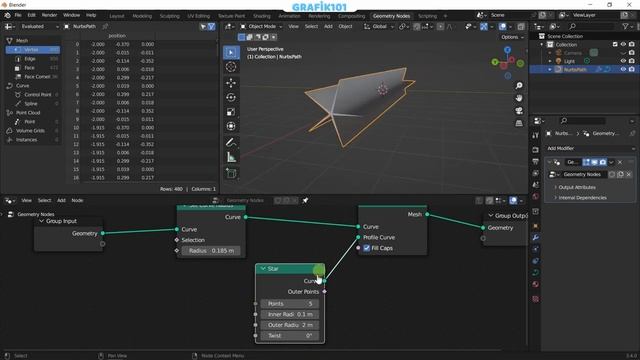The image size is (640, 360).
Task: Click the Blender logo menu icon
Action: (7, 15)
